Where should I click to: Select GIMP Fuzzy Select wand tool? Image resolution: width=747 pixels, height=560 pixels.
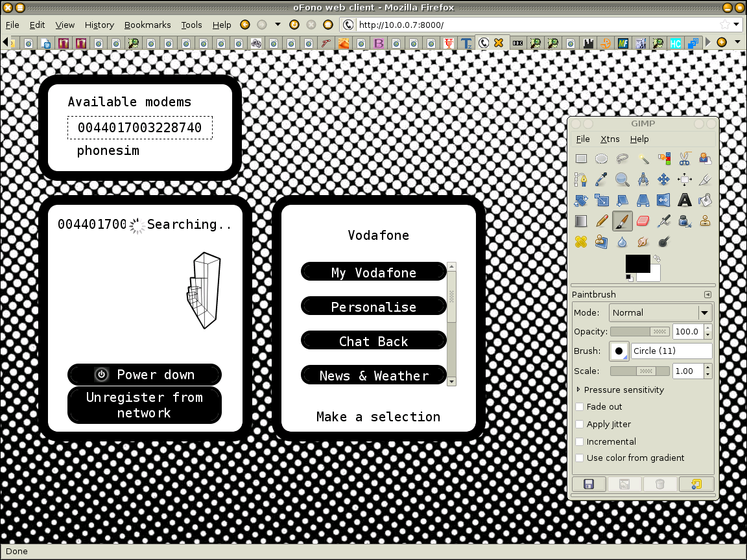point(643,159)
